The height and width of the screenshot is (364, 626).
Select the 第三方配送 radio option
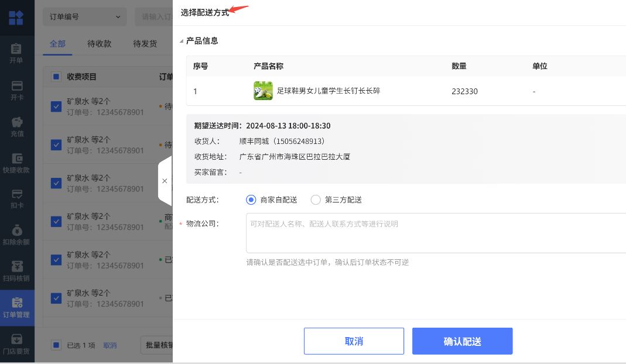point(316,200)
